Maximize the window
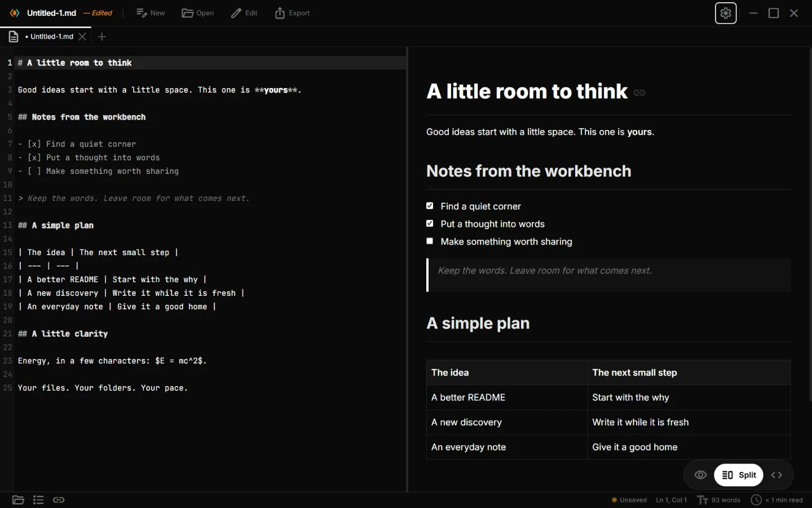The height and width of the screenshot is (508, 812). pos(774,13)
